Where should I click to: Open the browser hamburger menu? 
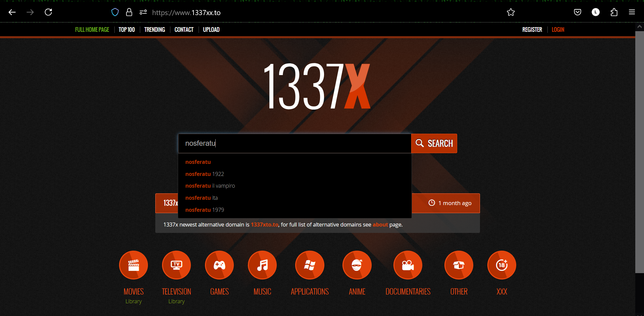[632, 12]
